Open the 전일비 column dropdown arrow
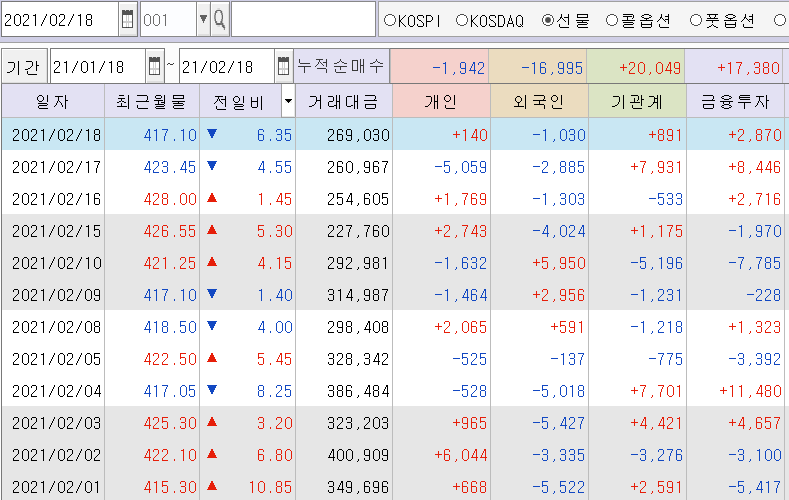Image resolution: width=789 pixels, height=500 pixels. pos(288,101)
